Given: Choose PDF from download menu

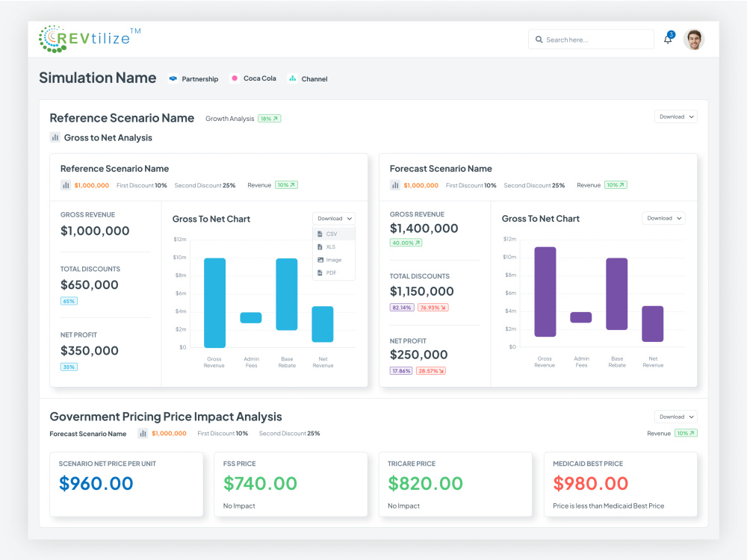Looking at the screenshot, I should point(334,273).
